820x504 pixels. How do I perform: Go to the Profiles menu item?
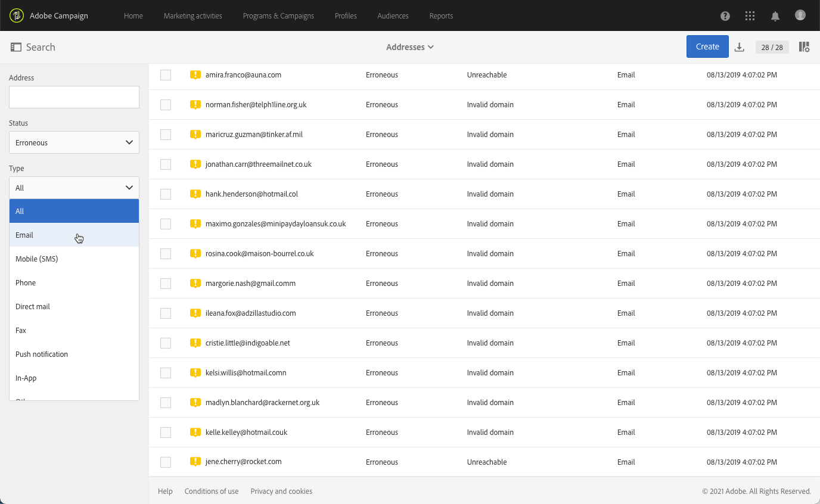[346, 16]
